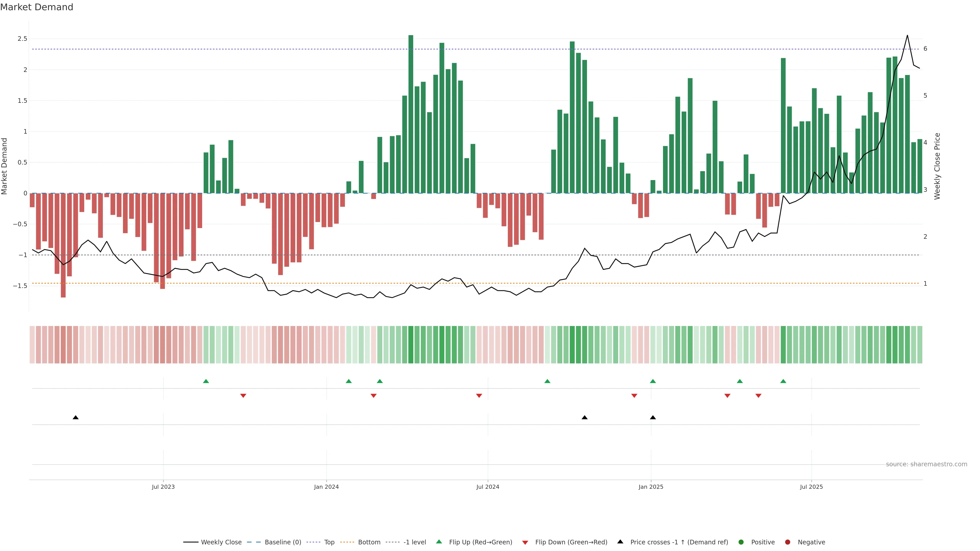Click the Positive green dot legend icon

(x=741, y=542)
